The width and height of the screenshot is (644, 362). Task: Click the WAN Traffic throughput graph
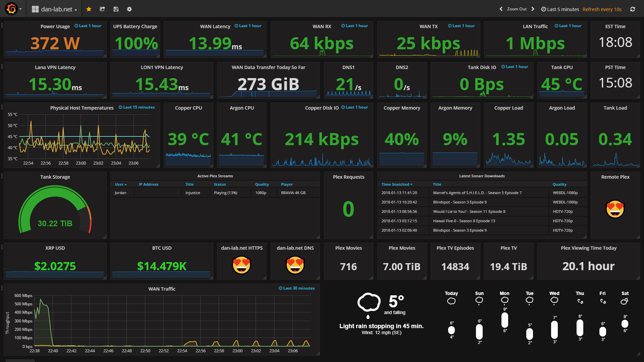[x=172, y=321]
